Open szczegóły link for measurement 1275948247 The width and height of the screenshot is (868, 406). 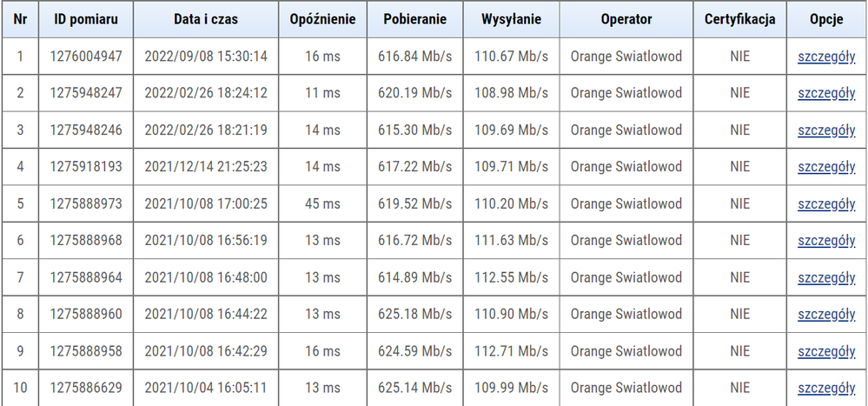826,93
